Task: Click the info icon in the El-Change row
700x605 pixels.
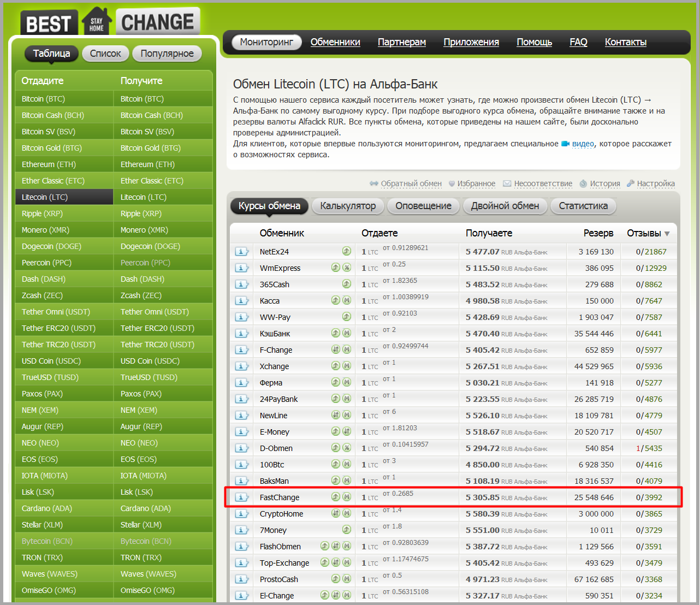Action: point(241,596)
